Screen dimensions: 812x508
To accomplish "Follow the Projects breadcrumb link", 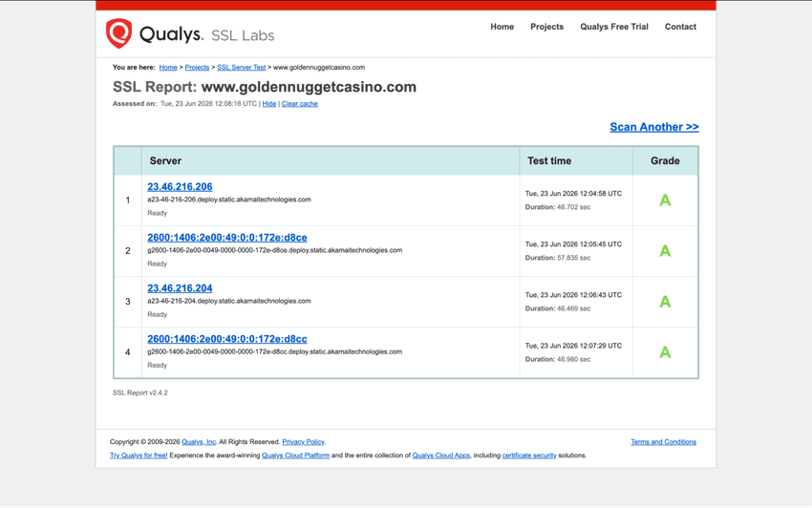I will click(197, 67).
